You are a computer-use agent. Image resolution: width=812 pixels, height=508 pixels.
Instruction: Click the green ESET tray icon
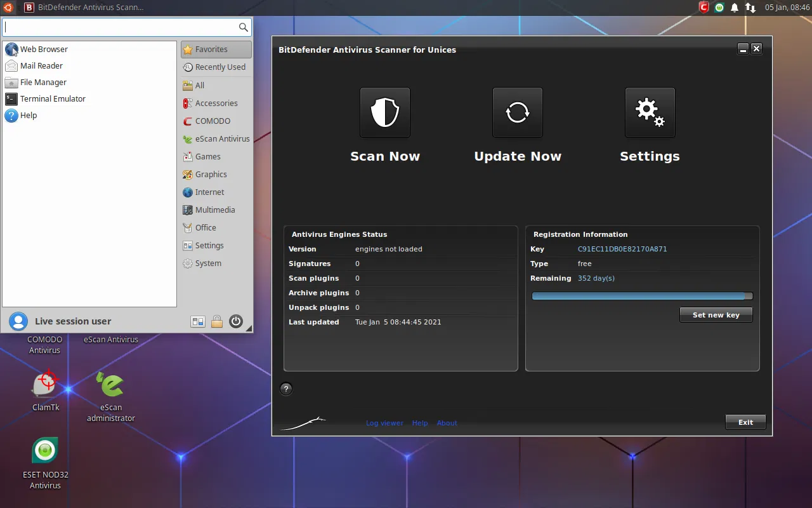(x=719, y=8)
